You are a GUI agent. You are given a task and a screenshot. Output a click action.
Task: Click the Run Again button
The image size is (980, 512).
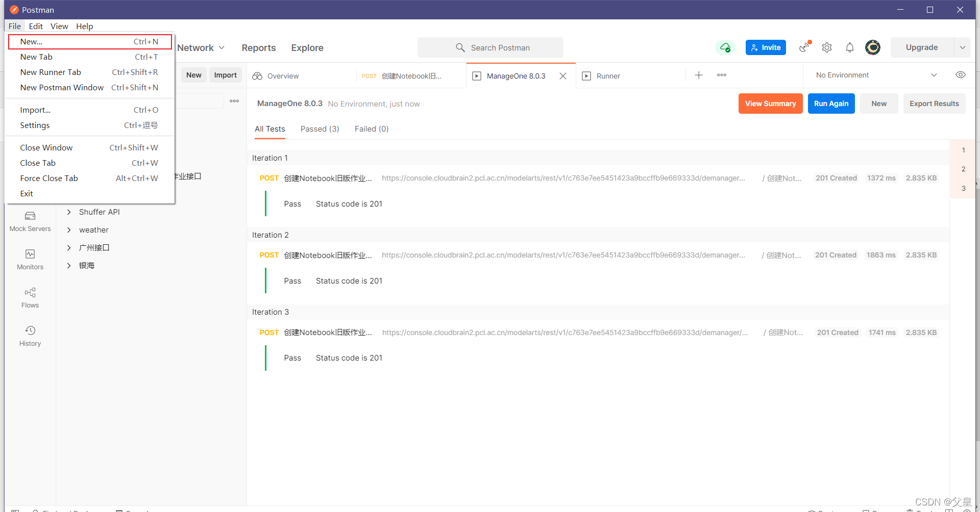click(x=831, y=104)
